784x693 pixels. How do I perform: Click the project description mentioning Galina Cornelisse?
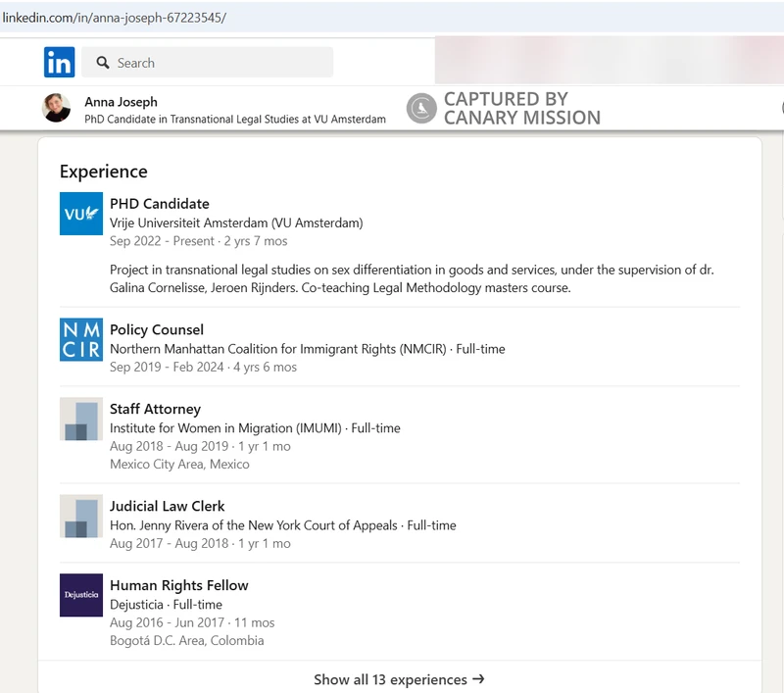(412, 278)
